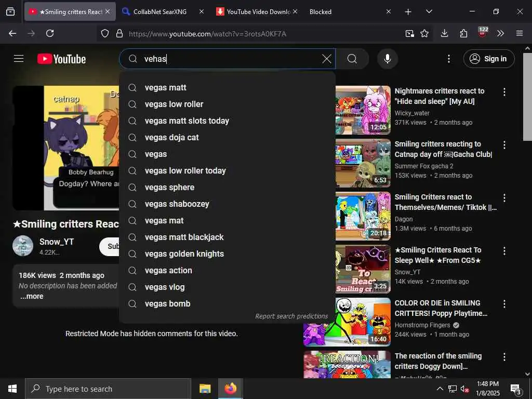This screenshot has height=399, width=532.
Task: Bookmark this page with star icon
Action: (x=424, y=33)
